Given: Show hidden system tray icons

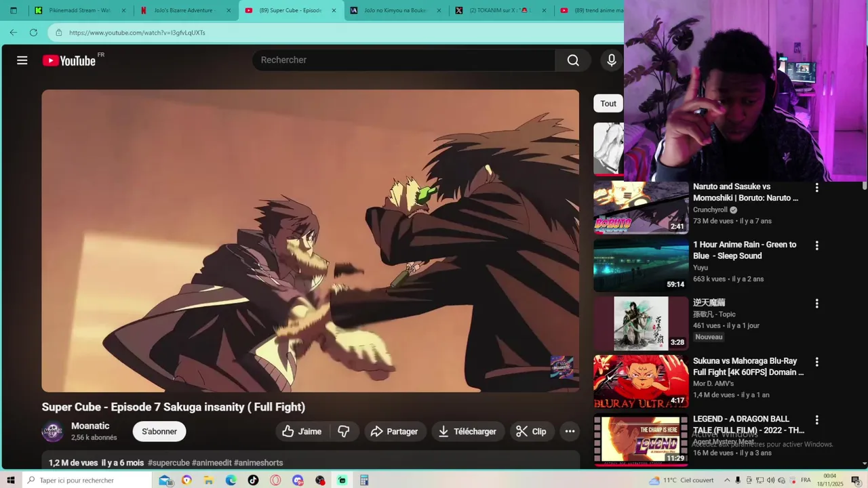Looking at the screenshot, I should (x=727, y=481).
